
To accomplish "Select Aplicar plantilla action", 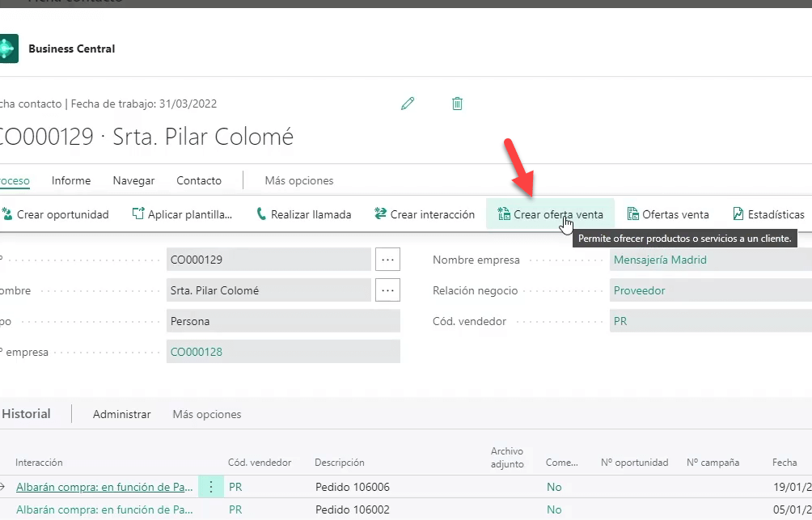I will coord(182,214).
